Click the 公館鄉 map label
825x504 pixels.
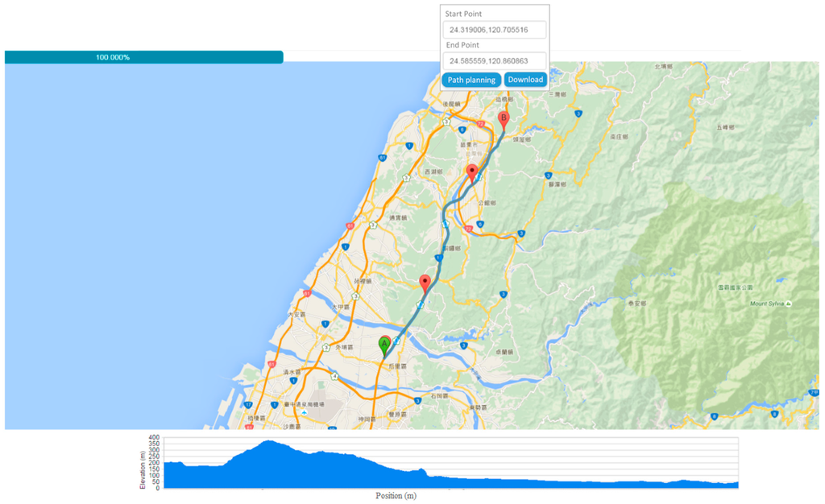coord(487,202)
